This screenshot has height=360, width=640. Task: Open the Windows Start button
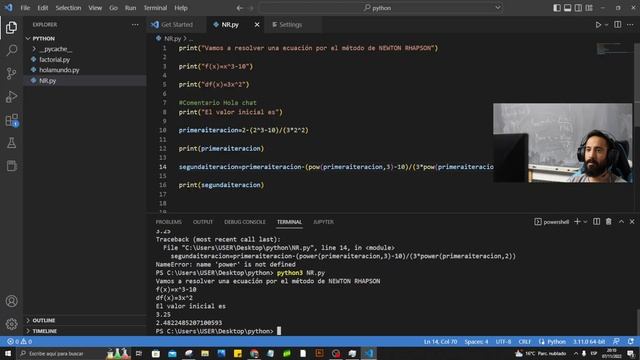8,353
